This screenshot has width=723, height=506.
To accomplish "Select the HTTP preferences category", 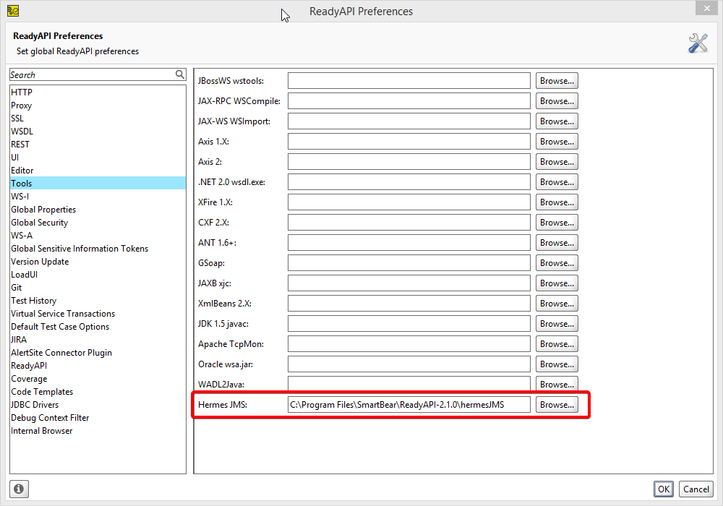I will tap(21, 92).
